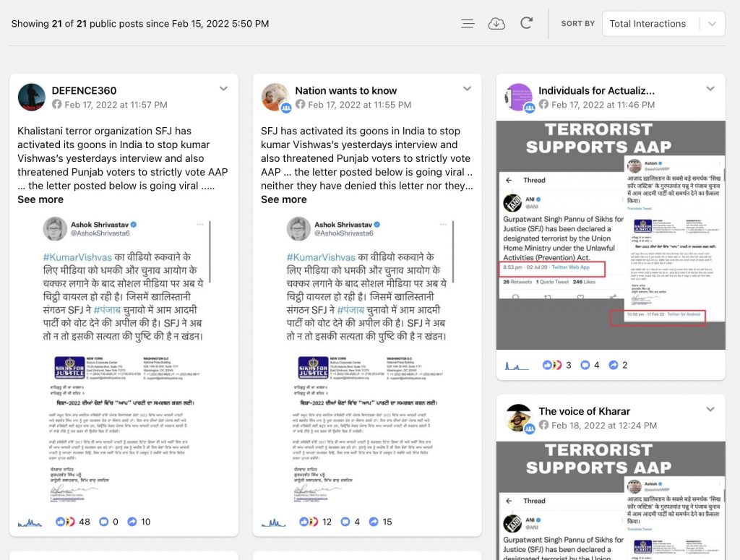Screen dimensions: 740x560
Task: Click the shares icon showing 15 shares
Action: click(374, 522)
